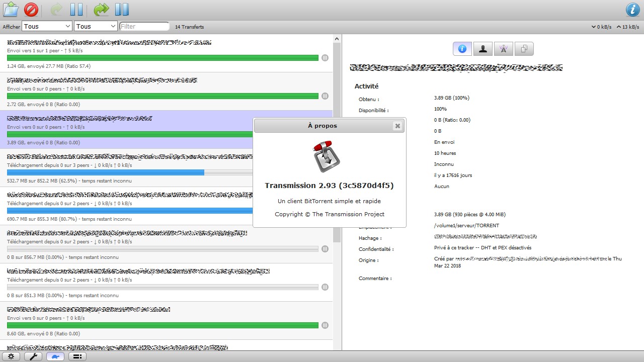644x362 pixels.
Task: Open the first Tous state filter dropdown
Action: 47,26
